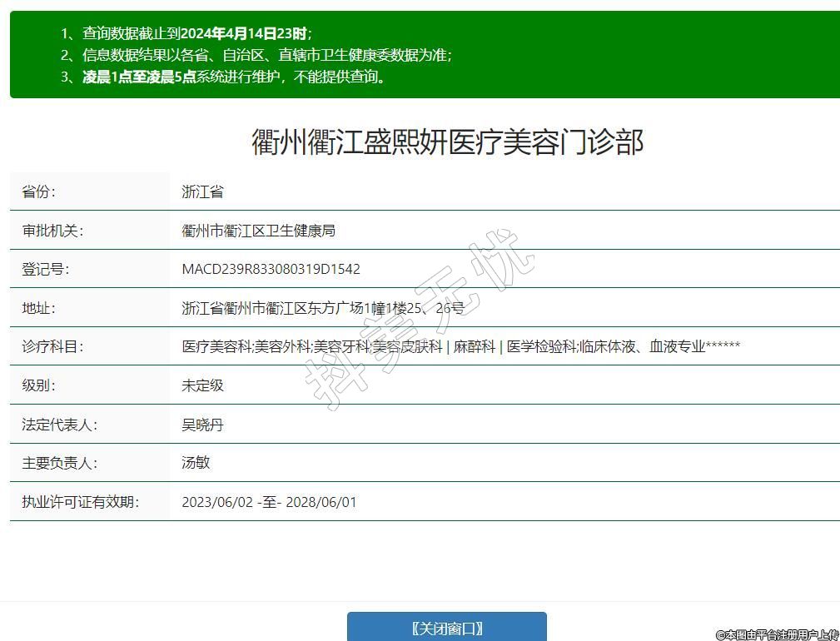This screenshot has height=641, width=840.
Task: Select the 省份 field label
Action: coord(38,191)
